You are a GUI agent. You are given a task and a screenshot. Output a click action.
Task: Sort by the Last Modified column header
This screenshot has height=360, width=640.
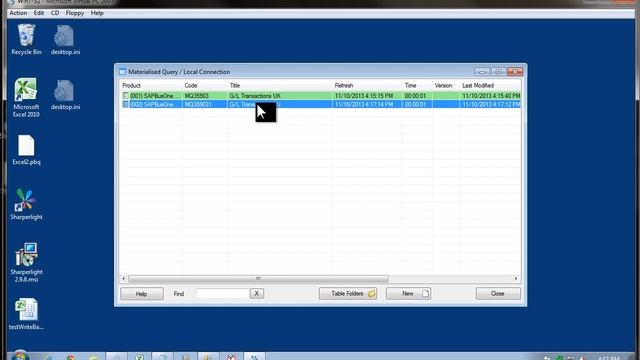(x=491, y=86)
